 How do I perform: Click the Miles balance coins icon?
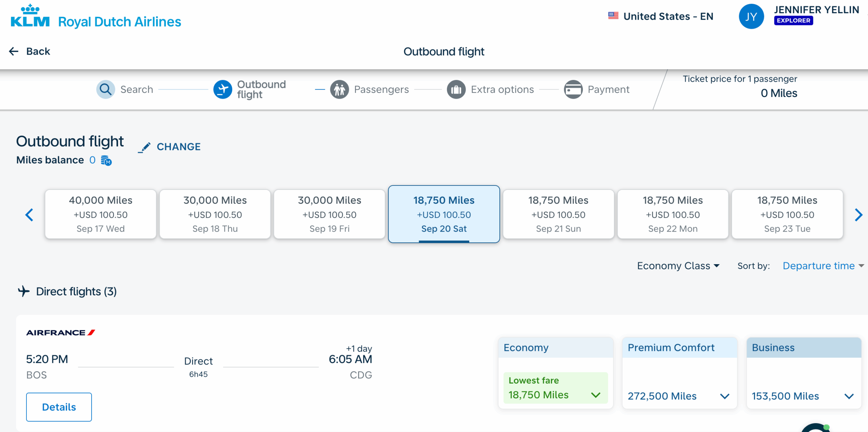click(106, 160)
